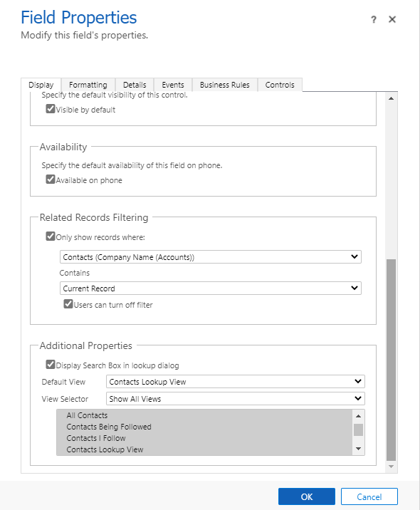
Task: Expand the Default View dropdown
Action: 236,382
